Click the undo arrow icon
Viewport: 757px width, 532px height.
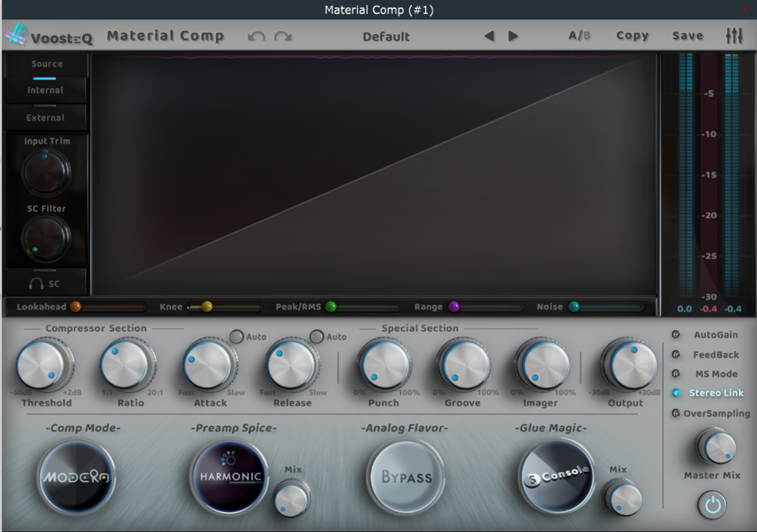click(x=257, y=37)
